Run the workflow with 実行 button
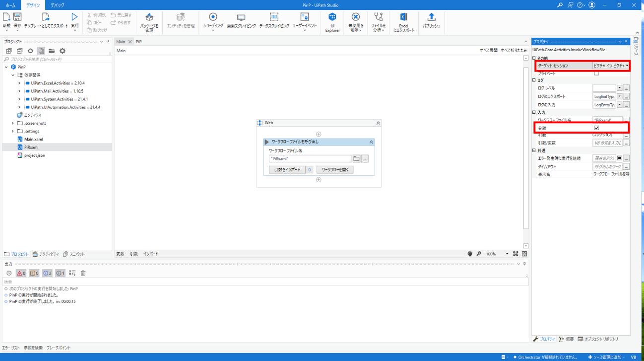The height and width of the screenshot is (361, 644). (x=74, y=20)
